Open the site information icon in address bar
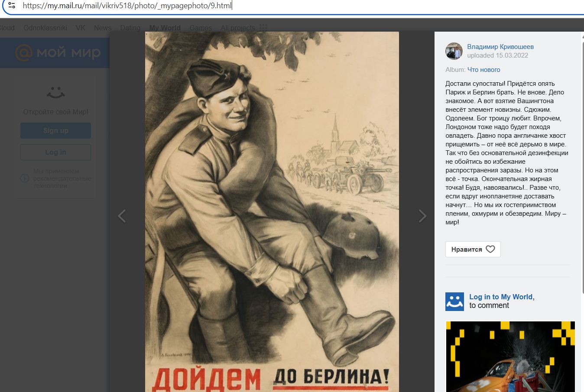The width and height of the screenshot is (584, 392). click(x=12, y=6)
